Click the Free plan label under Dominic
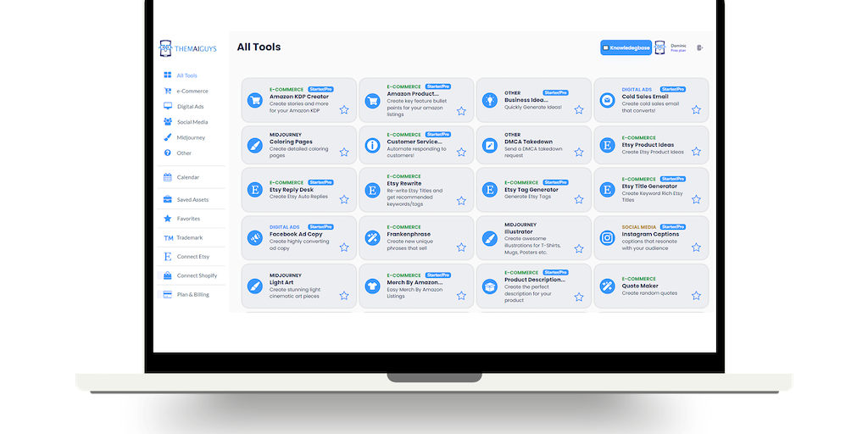Viewport: 868px width, 434px height. 678,50
